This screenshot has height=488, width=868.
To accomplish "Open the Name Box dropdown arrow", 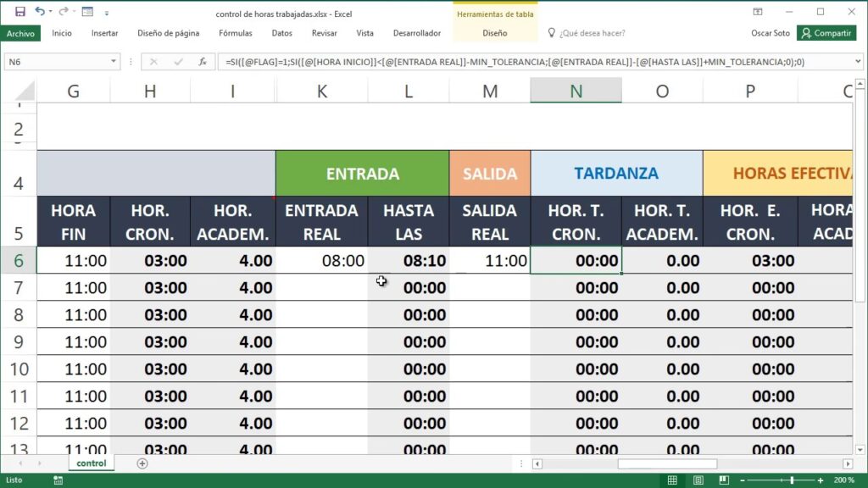I will pos(114,62).
